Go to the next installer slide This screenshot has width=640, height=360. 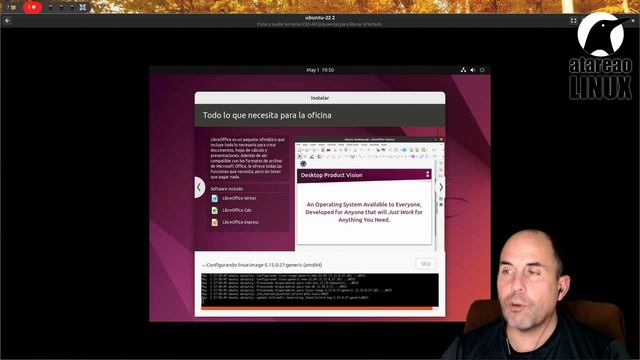(441, 187)
